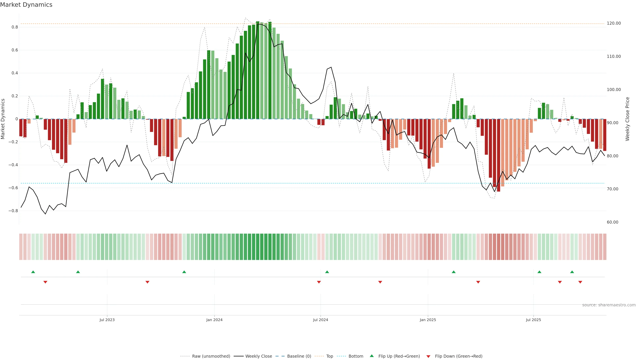Click the 120.00 right-axis price label
Viewport: 644px width, 362px height.
(614, 23)
